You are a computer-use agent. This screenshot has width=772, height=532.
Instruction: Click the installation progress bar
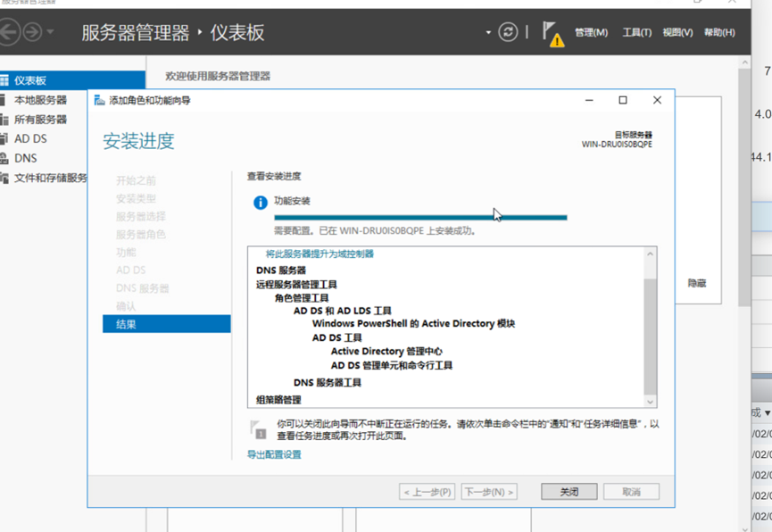coord(420,217)
